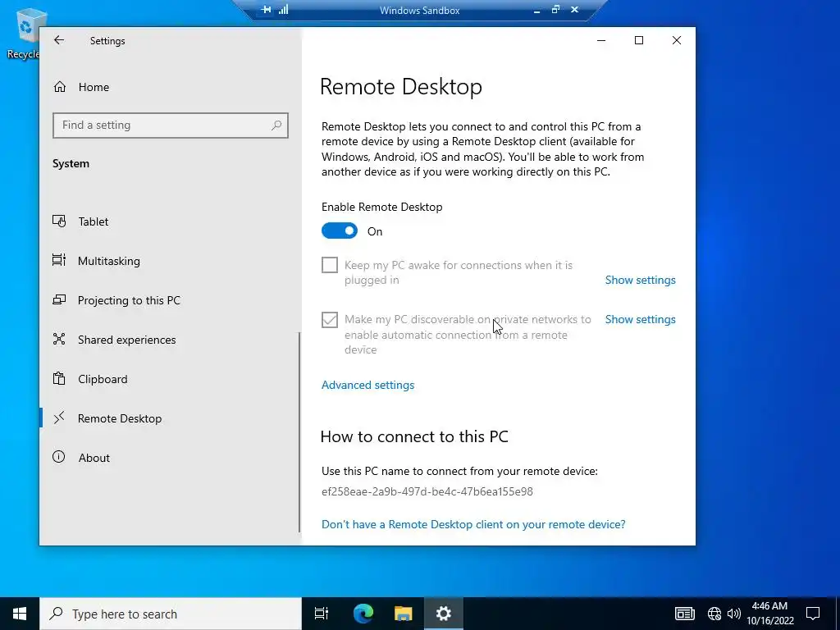This screenshot has width=840, height=630.
Task: Check Keep my PC awake checkbox
Action: 330,265
